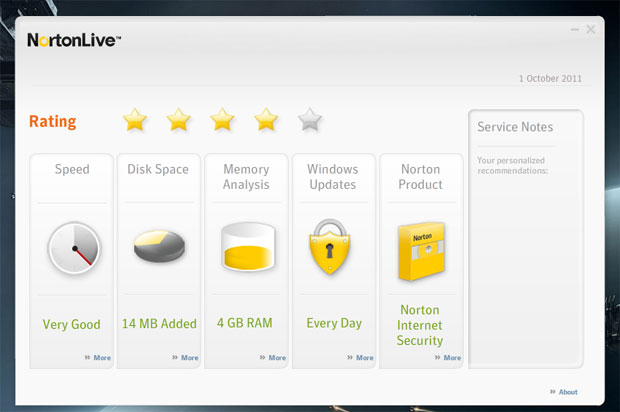Viewport: 620px width, 412px height.
Task: Click the Speed card heading
Action: pyautogui.click(x=72, y=169)
